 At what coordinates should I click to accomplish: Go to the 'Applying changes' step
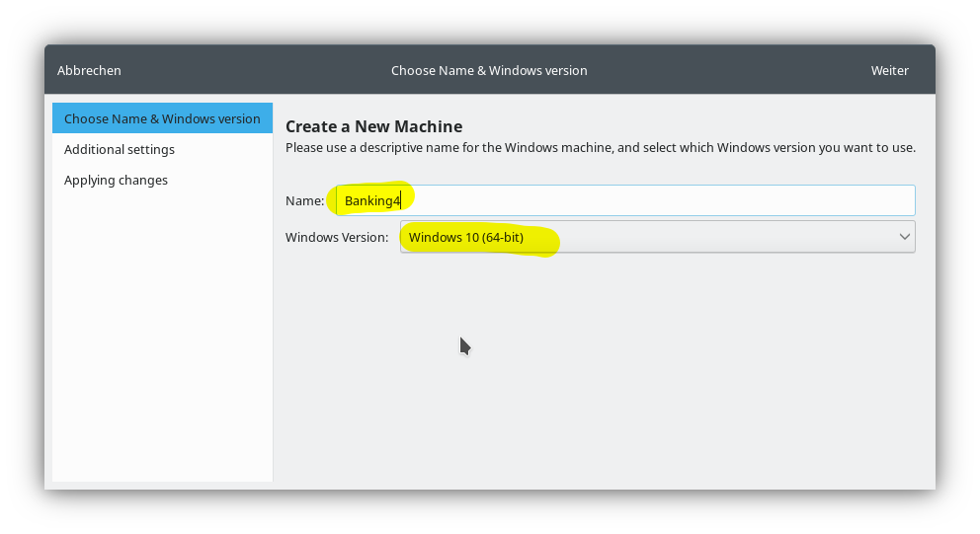[116, 180]
